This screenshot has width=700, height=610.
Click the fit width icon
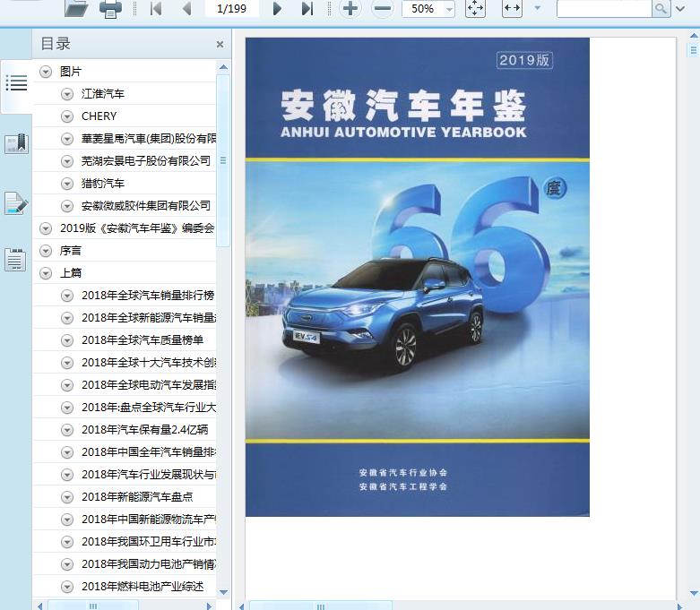tap(512, 9)
